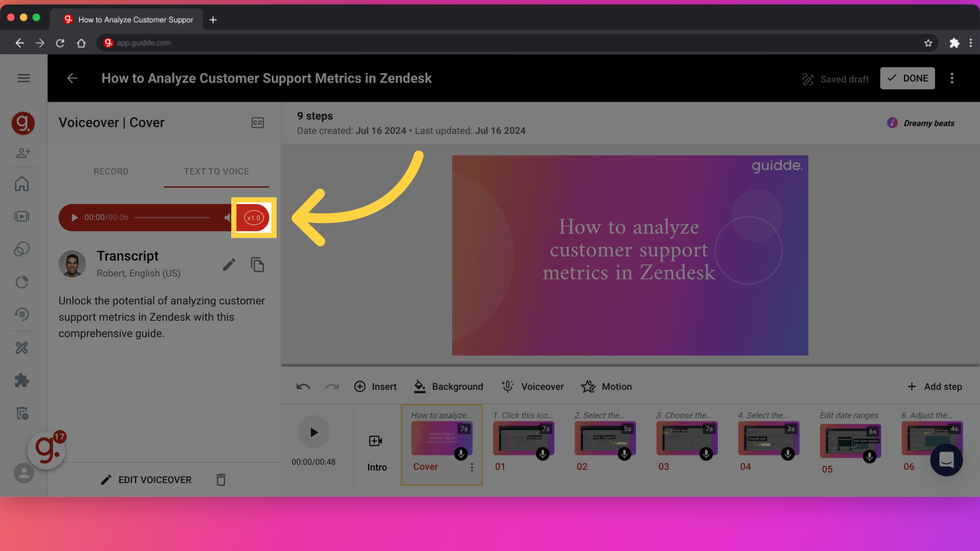
Task: Change playback speed x1.0 button
Action: click(x=254, y=218)
